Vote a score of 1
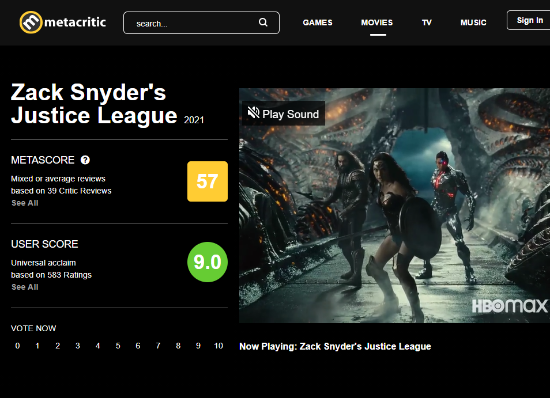This screenshot has width=550, height=398. pos(38,346)
